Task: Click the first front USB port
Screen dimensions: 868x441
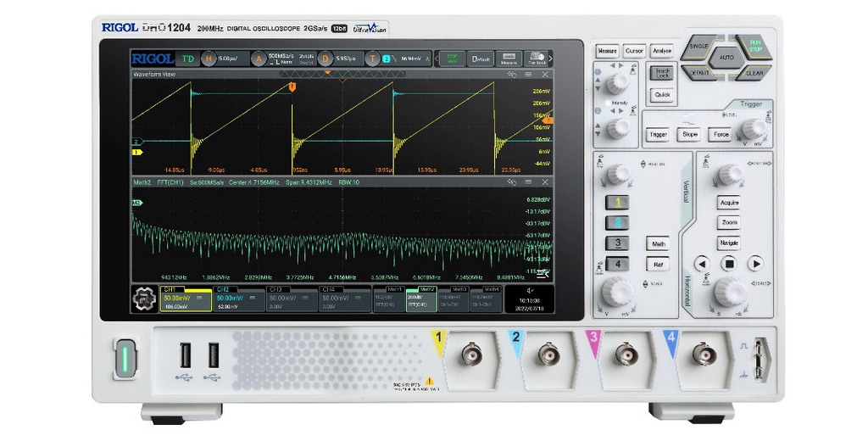Action: click(x=186, y=355)
